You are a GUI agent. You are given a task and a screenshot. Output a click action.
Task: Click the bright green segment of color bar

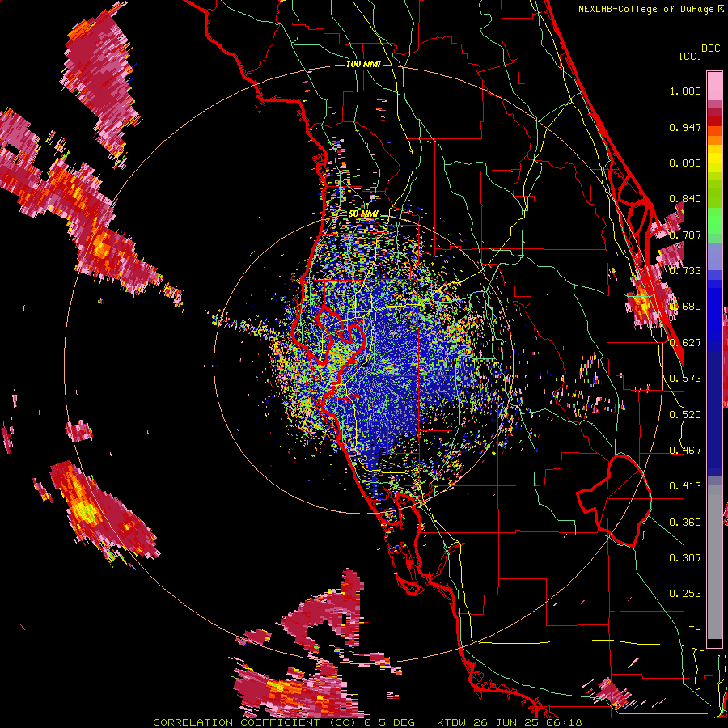(714, 221)
